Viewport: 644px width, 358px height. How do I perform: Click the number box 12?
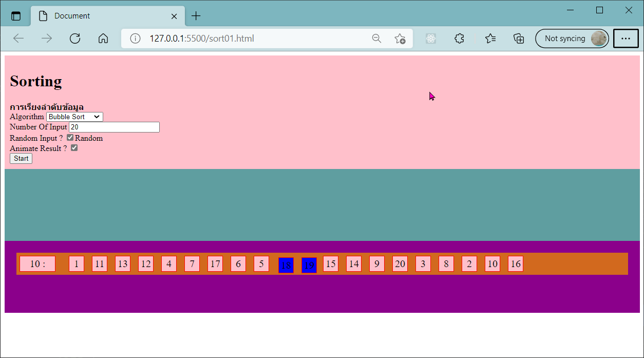(x=146, y=264)
